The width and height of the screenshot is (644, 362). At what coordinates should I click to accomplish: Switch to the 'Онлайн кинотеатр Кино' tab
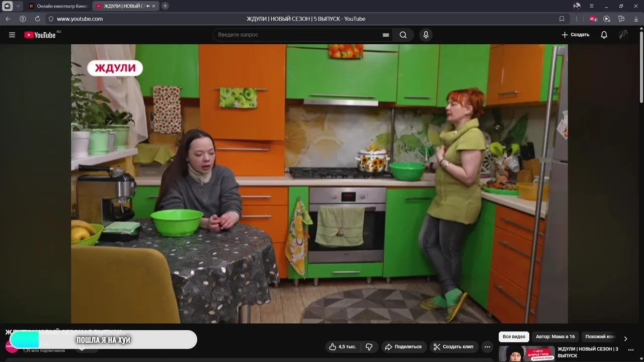pyautogui.click(x=58, y=6)
